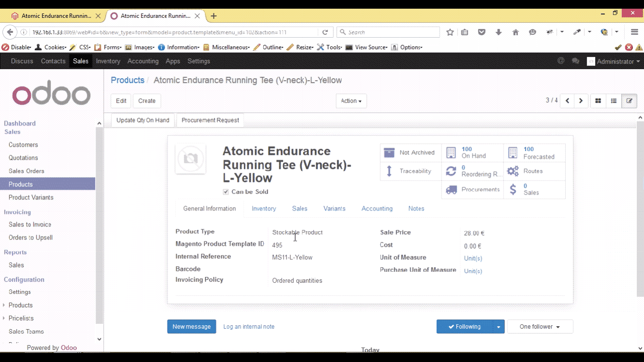This screenshot has width=644, height=362.
Task: Open the Action dropdown
Action: [x=351, y=101]
